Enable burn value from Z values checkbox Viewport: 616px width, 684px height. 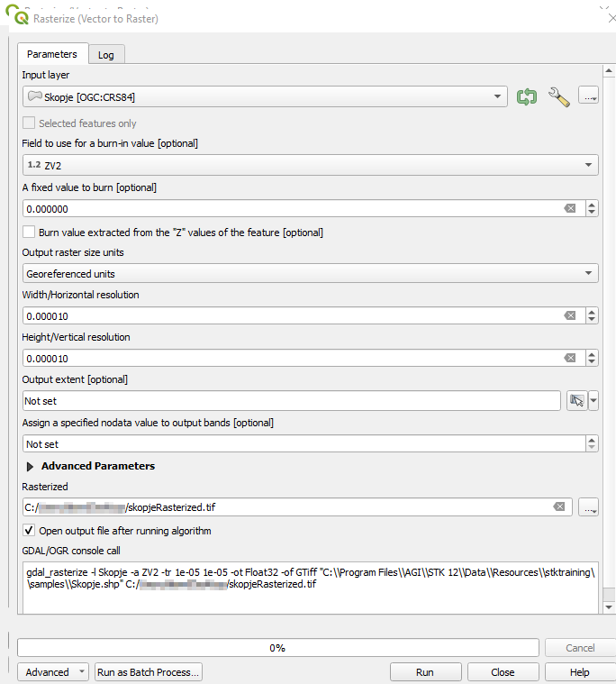(x=30, y=233)
